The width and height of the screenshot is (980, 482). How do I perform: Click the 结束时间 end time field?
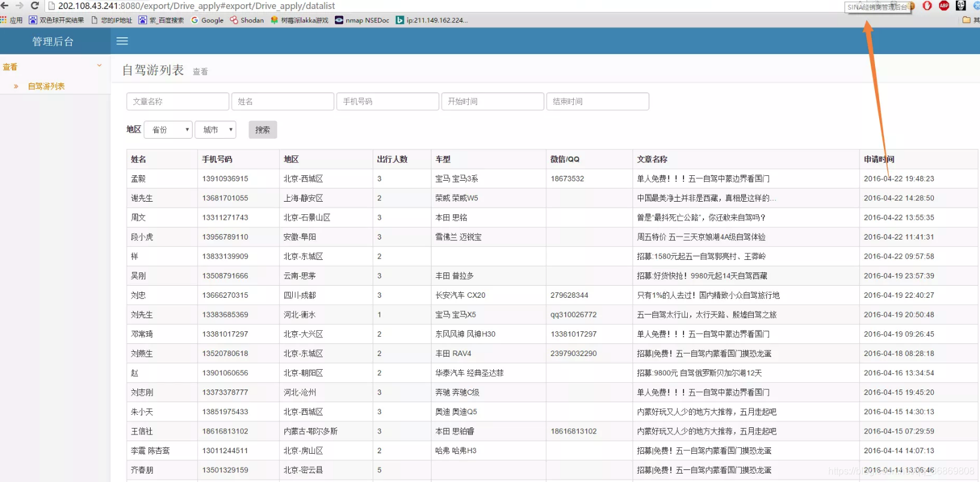coord(598,101)
